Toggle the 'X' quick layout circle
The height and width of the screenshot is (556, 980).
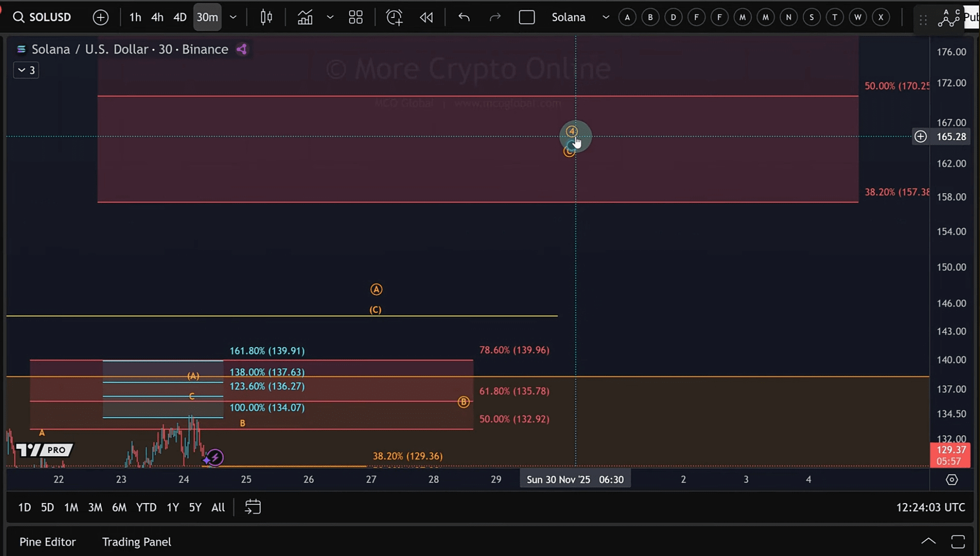pos(881,17)
